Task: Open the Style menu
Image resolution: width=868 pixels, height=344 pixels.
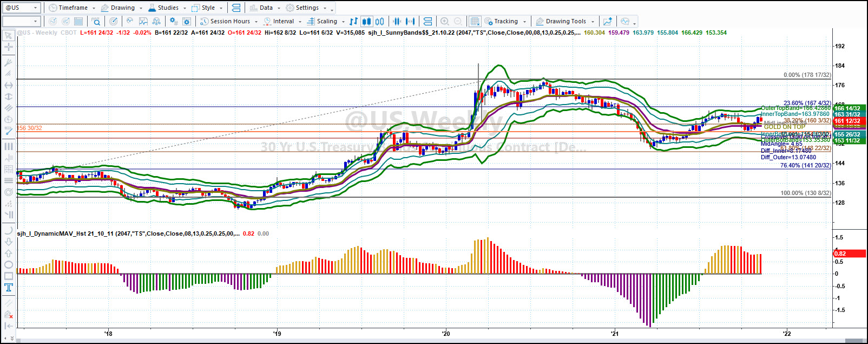Action: click(204, 8)
